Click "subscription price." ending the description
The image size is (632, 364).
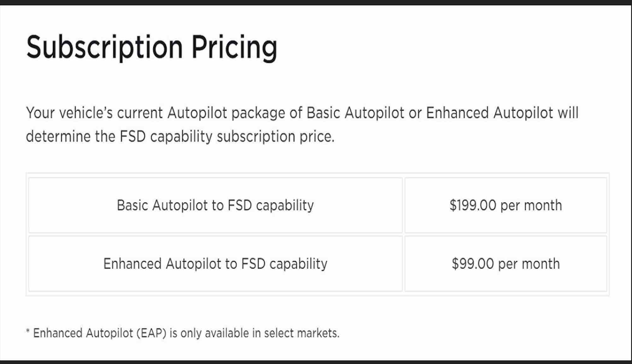(275, 137)
